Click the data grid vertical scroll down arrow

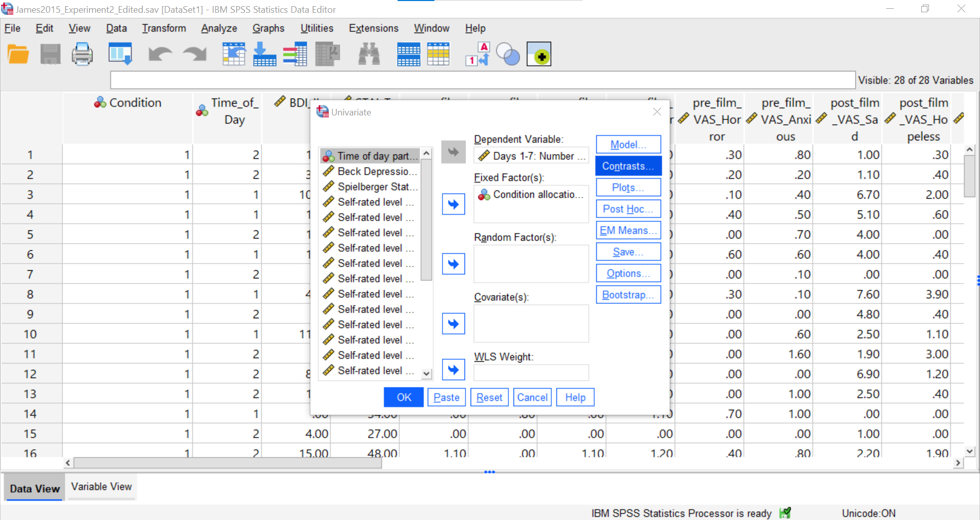point(970,452)
